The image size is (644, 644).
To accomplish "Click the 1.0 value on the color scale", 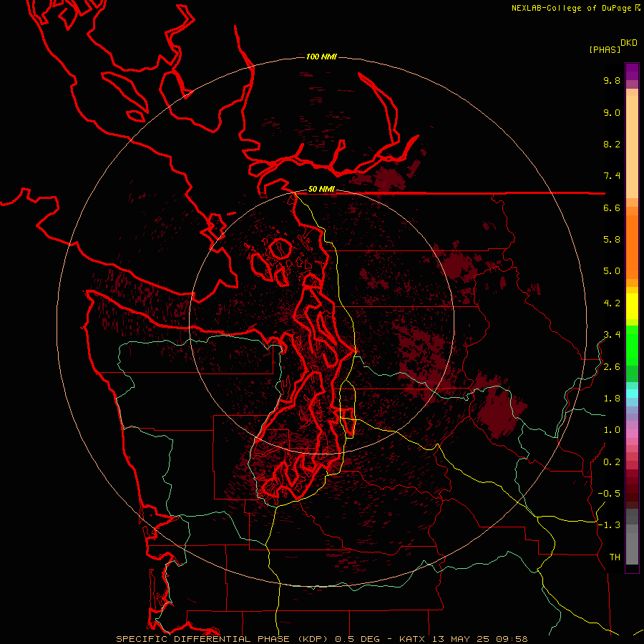I will click(x=612, y=430).
